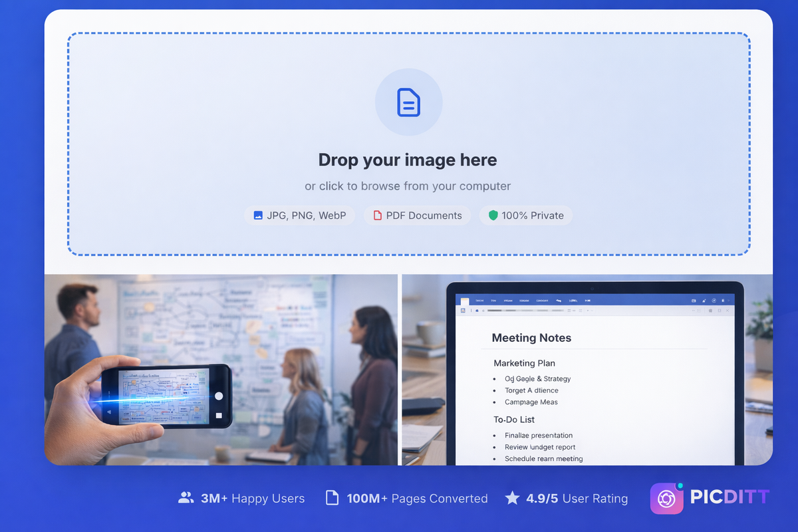The image size is (798, 532).
Task: Click the 100% Private badge
Action: click(526, 215)
